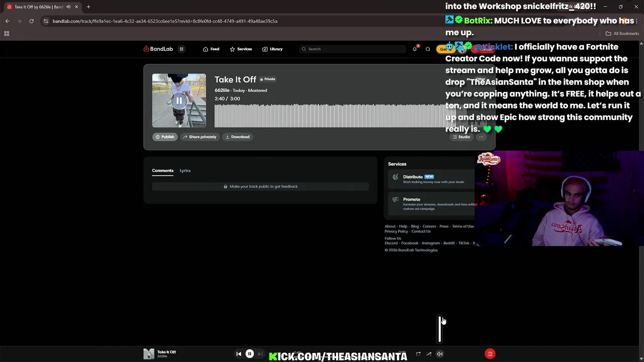Toggle shuffle in the player bar
Image resolution: width=644 pixels, height=362 pixels.
[429, 354]
